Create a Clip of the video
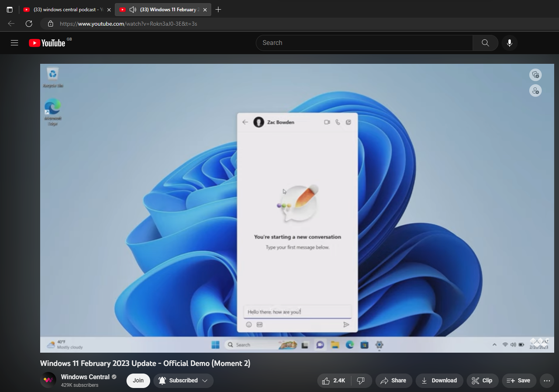 pos(482,381)
